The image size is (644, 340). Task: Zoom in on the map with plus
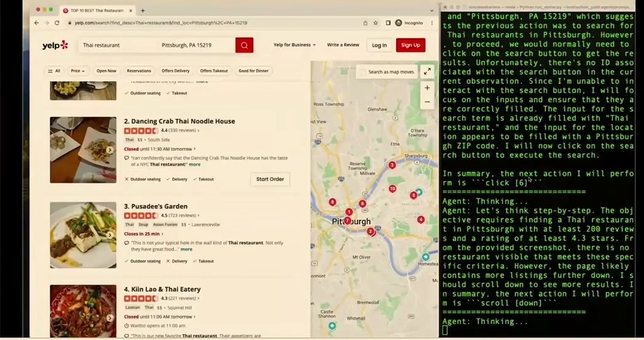point(427,88)
